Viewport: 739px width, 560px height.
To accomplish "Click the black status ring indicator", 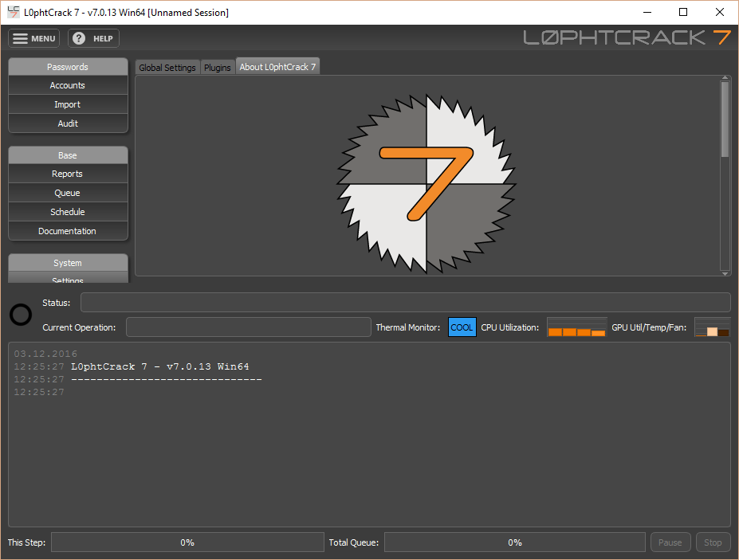I will pos(21,315).
